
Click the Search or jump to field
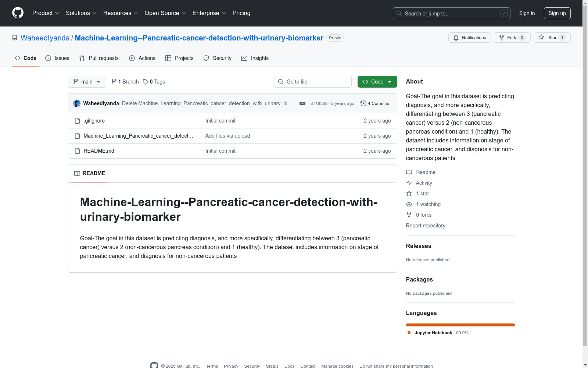pos(452,13)
